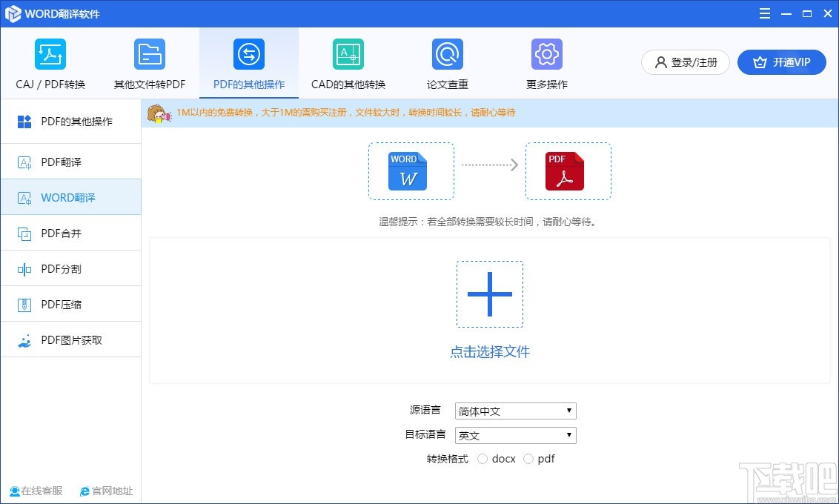The width and height of the screenshot is (839, 504).
Task: Open 登录/注册
Action: pyautogui.click(x=685, y=62)
